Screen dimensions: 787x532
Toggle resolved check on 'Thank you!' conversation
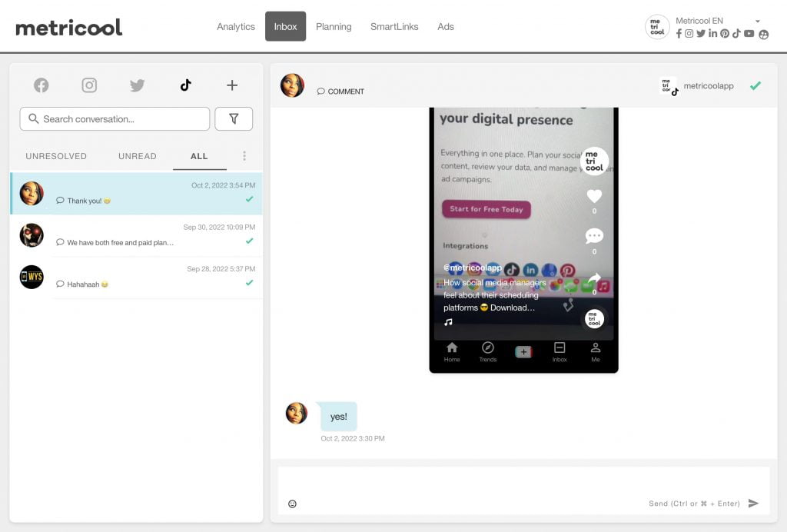[250, 199]
